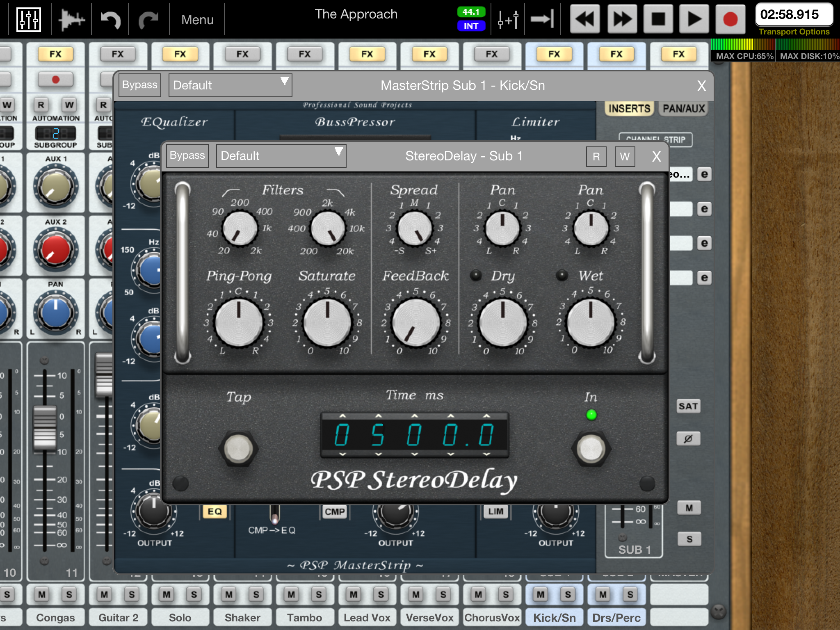Open the StereoDelay preset dropdown
The image size is (840, 630).
281,155
